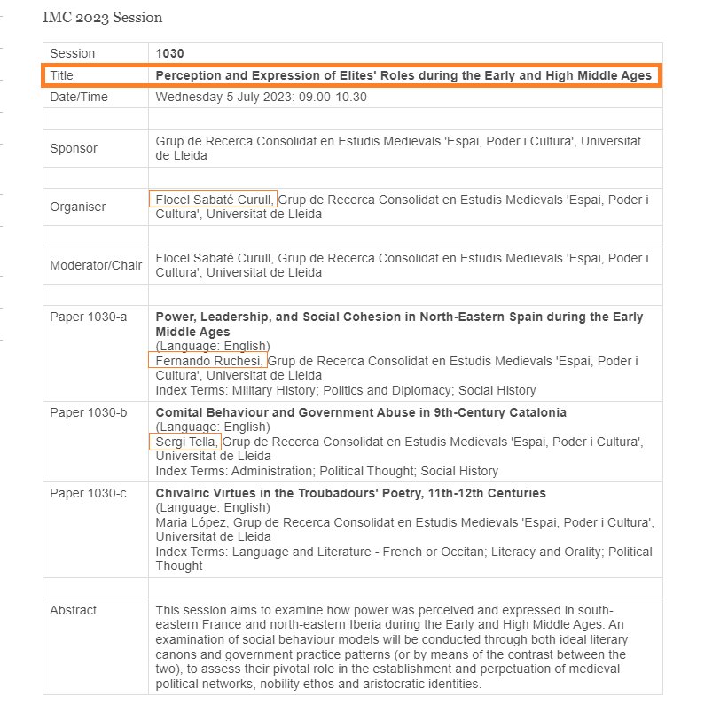Click the 'Session' row label
The width and height of the screenshot is (728, 728).
point(73,53)
